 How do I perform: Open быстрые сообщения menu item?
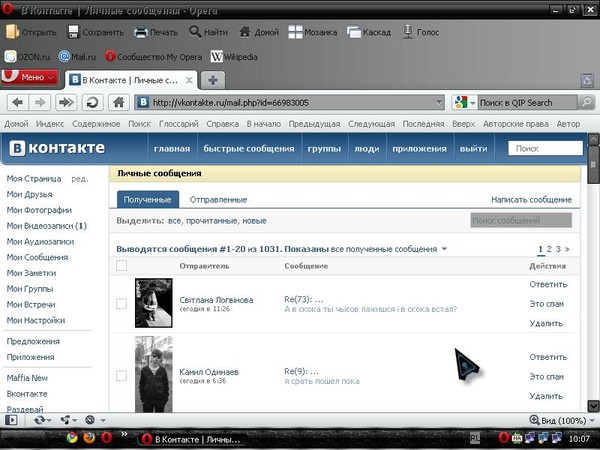[249, 148]
